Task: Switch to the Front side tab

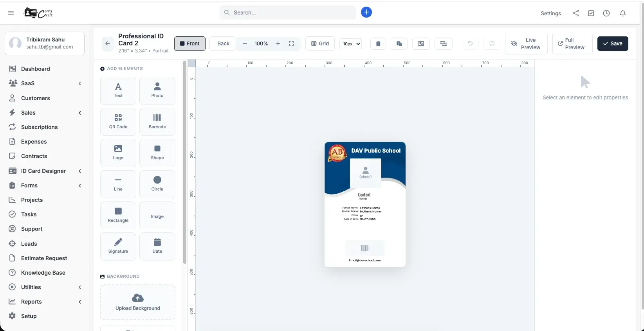Action: [x=190, y=43]
